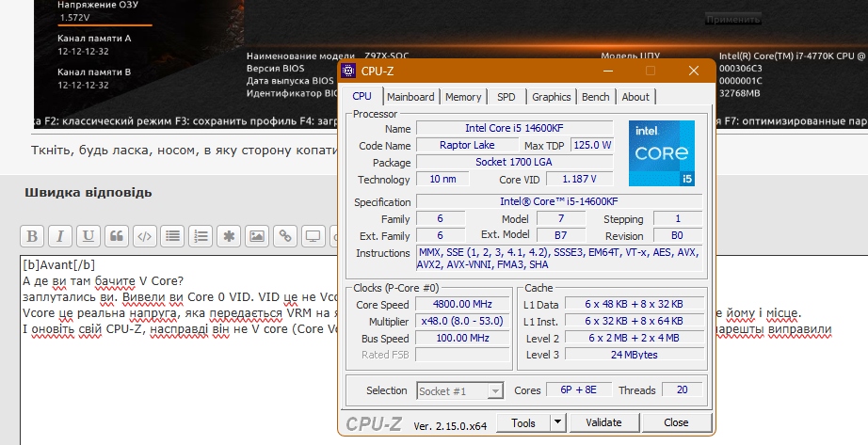Toggle underline formatting in the reply toolbar
The width and height of the screenshot is (868, 445).
tap(88, 236)
